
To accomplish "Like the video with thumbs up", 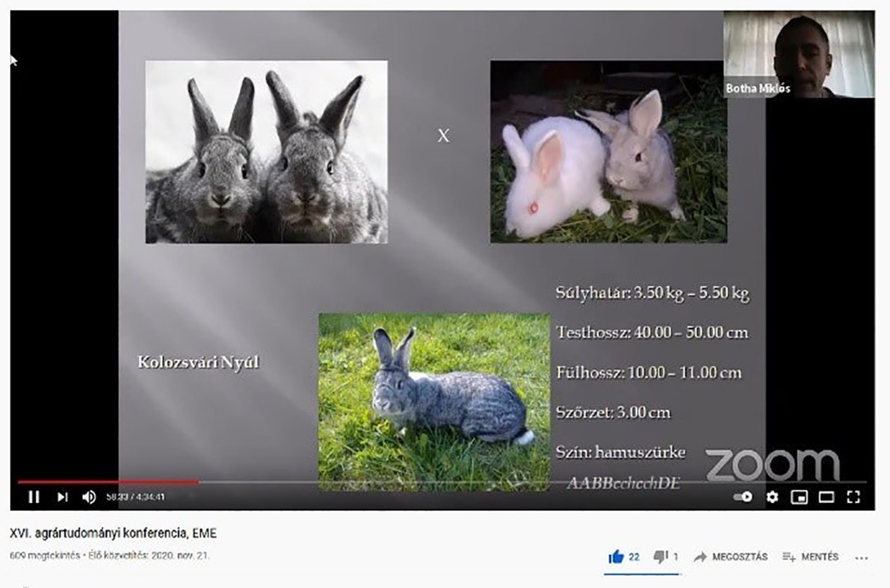I will (x=616, y=557).
